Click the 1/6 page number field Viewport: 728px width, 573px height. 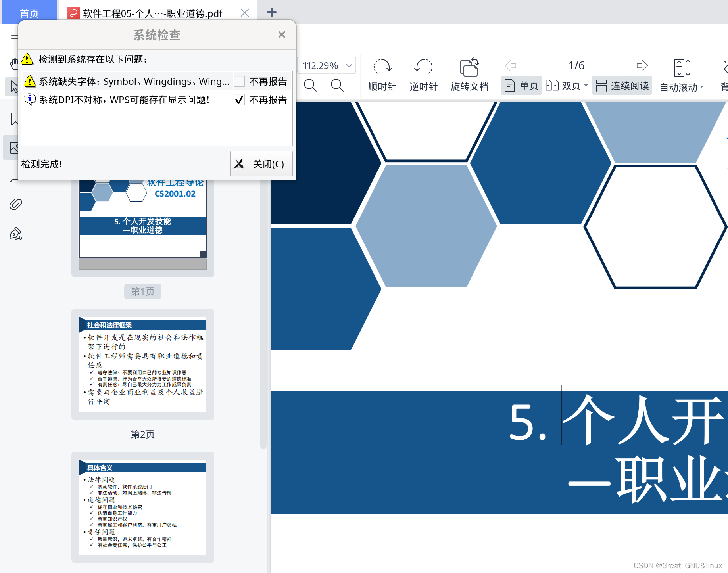tap(576, 65)
